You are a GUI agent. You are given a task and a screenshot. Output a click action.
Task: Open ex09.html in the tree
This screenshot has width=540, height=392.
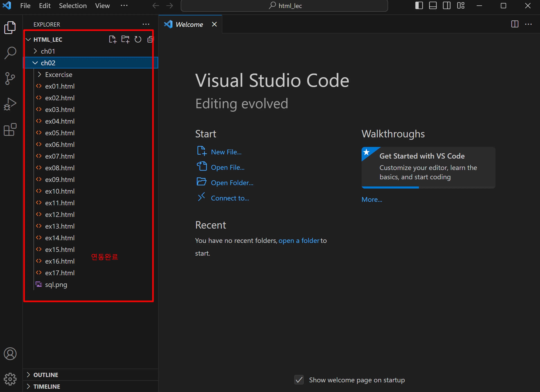point(90,179)
